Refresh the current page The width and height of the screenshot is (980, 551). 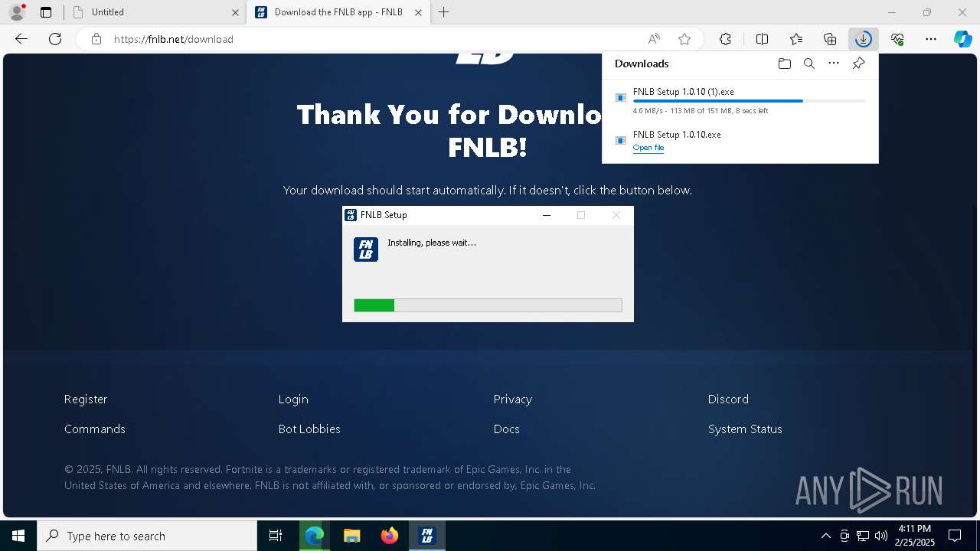[x=55, y=39]
